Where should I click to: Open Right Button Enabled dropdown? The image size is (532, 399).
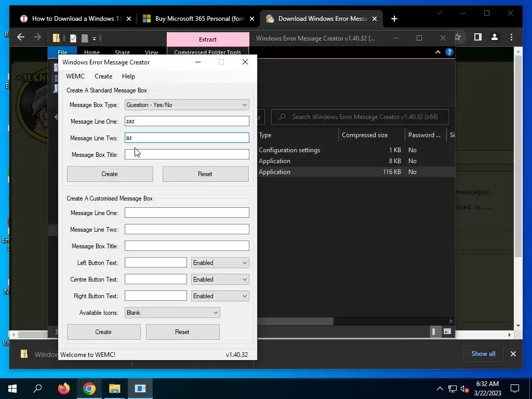pos(220,296)
